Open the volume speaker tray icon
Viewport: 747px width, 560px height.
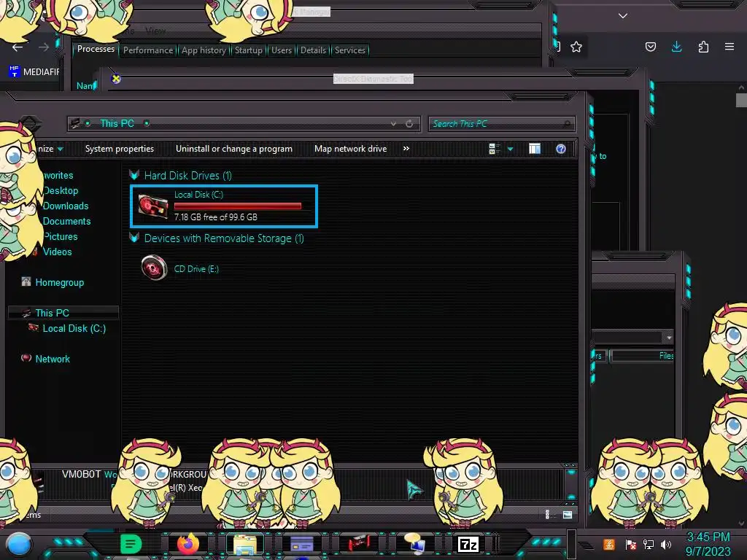coord(666,544)
